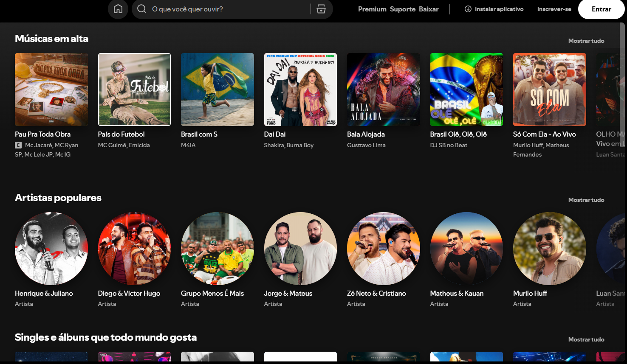Open artist link Murilo Huff, Matheus Fernandes
This screenshot has height=364, width=627.
click(x=541, y=150)
